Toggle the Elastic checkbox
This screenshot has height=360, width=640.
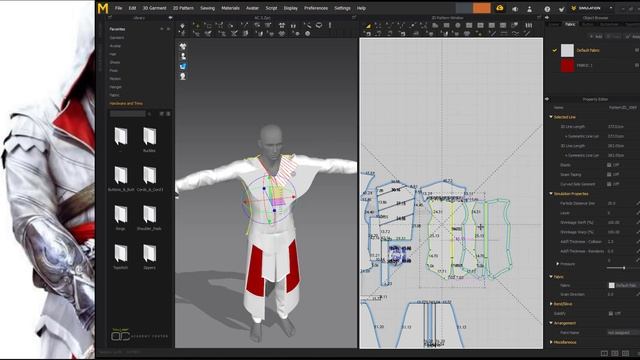click(609, 165)
